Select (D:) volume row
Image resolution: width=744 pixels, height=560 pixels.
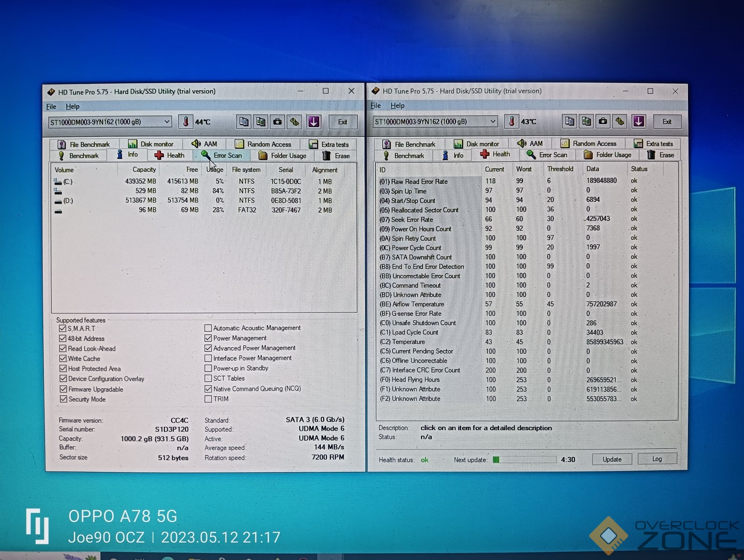[204, 201]
